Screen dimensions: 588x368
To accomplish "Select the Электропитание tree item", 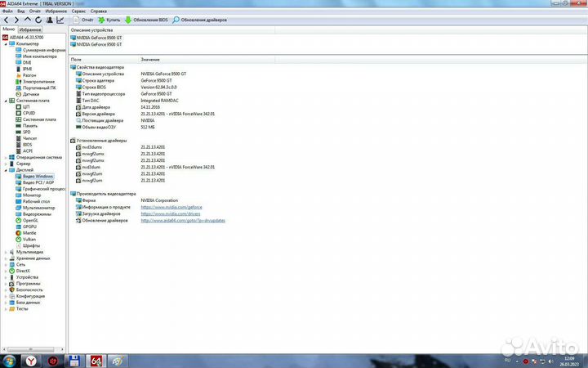I will [x=35, y=82].
